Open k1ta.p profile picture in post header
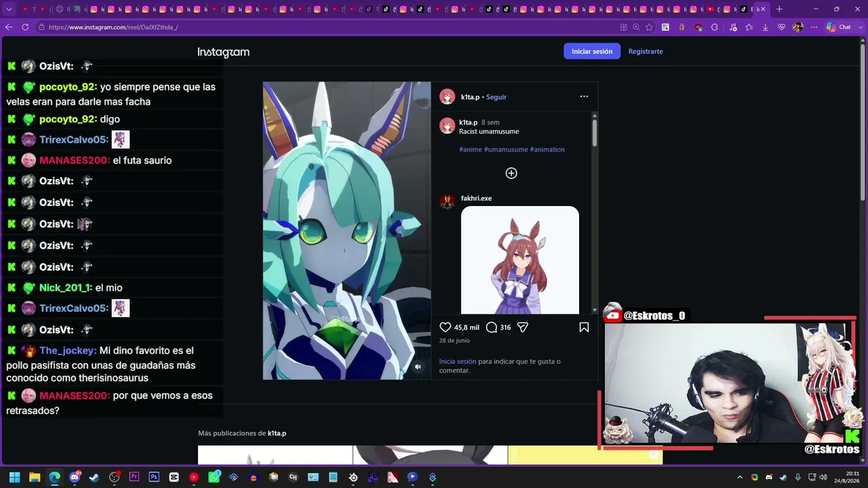 [447, 97]
